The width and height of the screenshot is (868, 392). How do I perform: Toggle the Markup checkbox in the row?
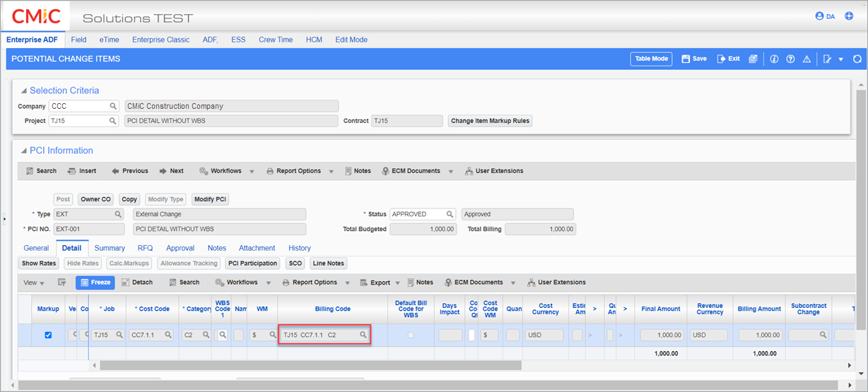(48, 335)
